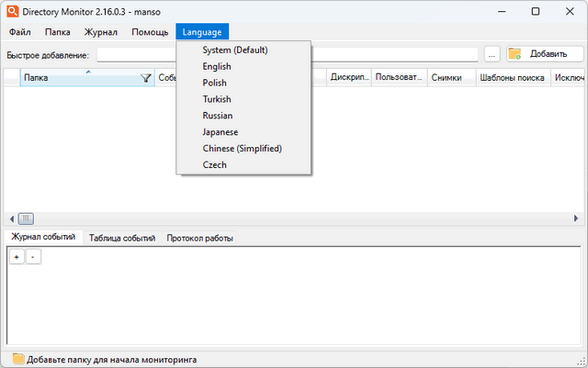
Task: Click the Directory Monitor app icon in title bar
Action: pos(12,11)
